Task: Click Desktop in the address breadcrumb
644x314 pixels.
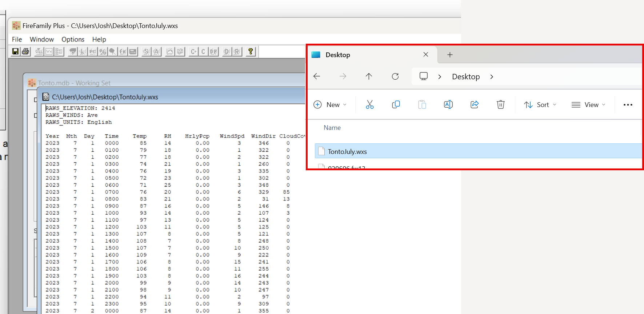Action: 466,77
